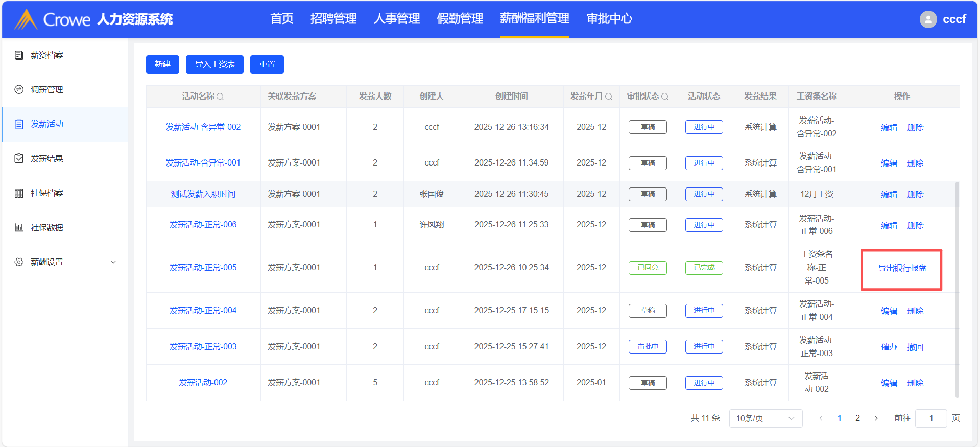Open the 10条/页 page size dropdown
The width and height of the screenshot is (980, 447).
pos(765,418)
